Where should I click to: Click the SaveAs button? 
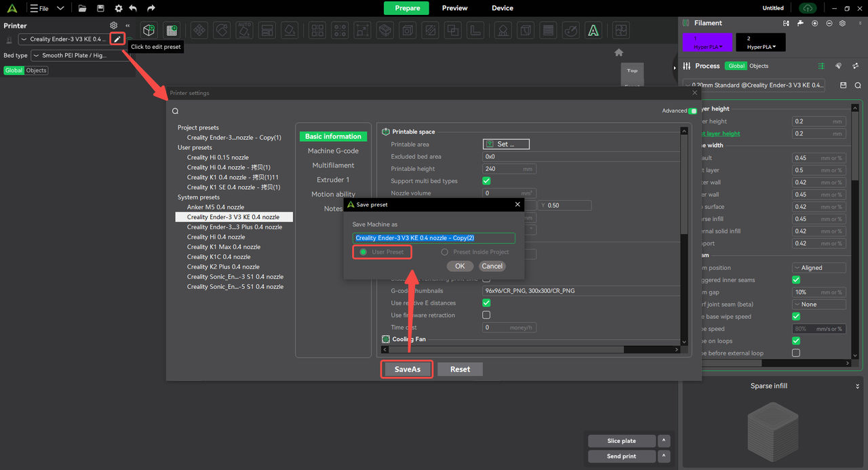[407, 370]
